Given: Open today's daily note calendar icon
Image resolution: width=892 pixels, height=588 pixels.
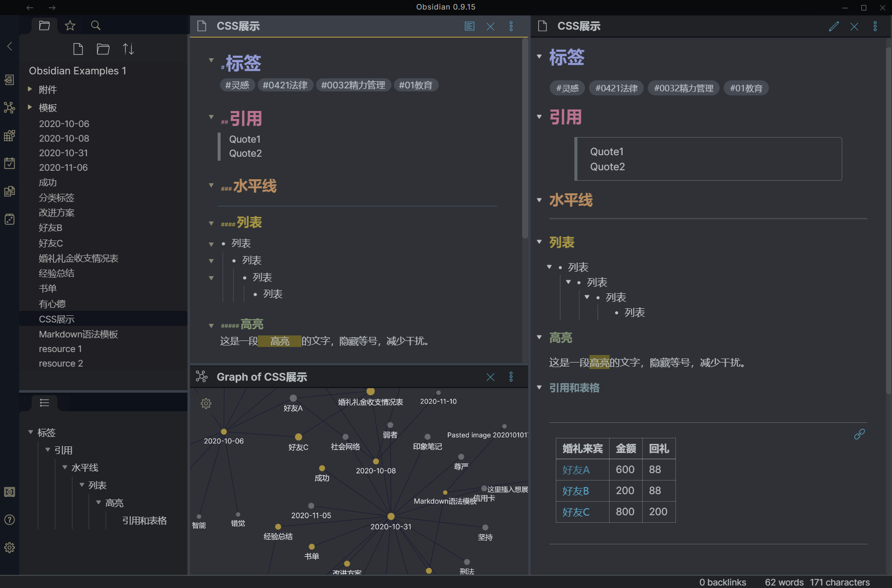Looking at the screenshot, I should 9,163.
